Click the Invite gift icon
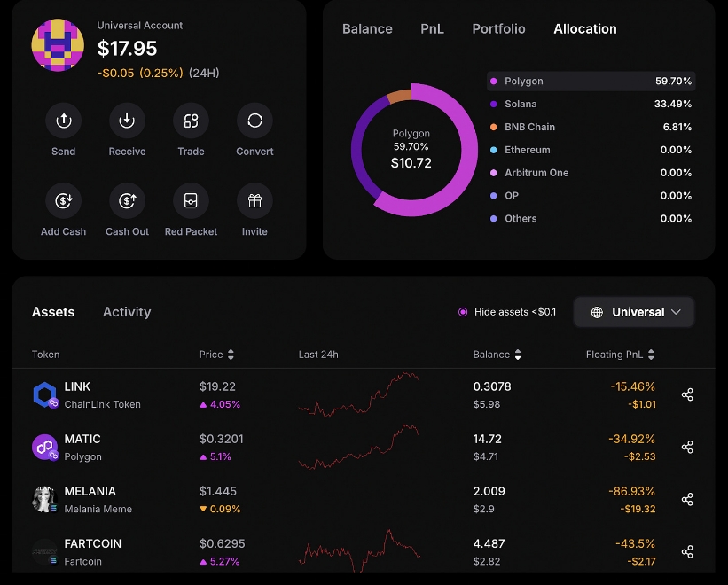Screen dimensions: 728x585 tap(254, 201)
